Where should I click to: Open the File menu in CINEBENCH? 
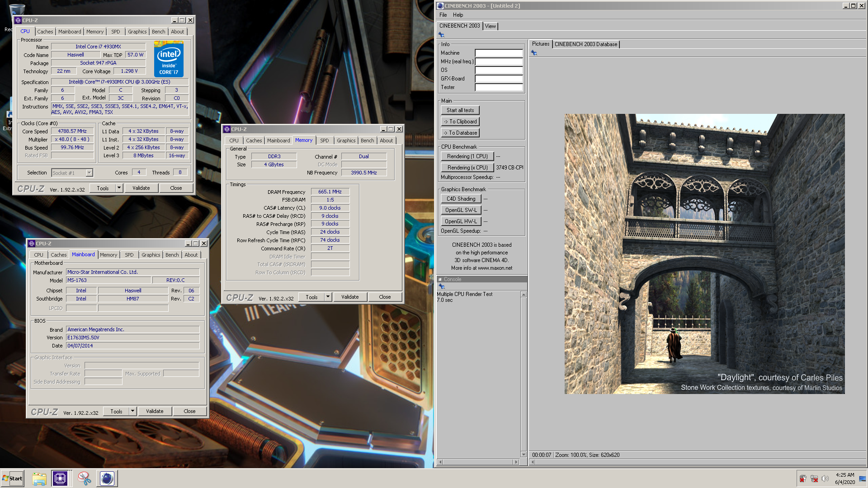[443, 15]
